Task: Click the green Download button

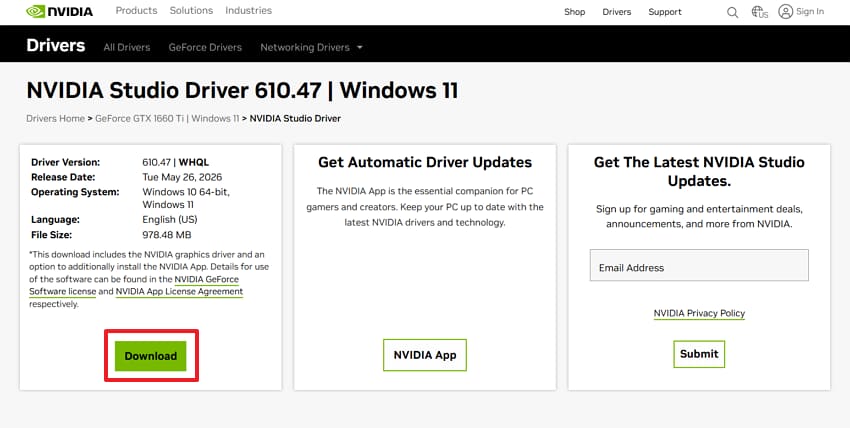Action: (x=151, y=356)
